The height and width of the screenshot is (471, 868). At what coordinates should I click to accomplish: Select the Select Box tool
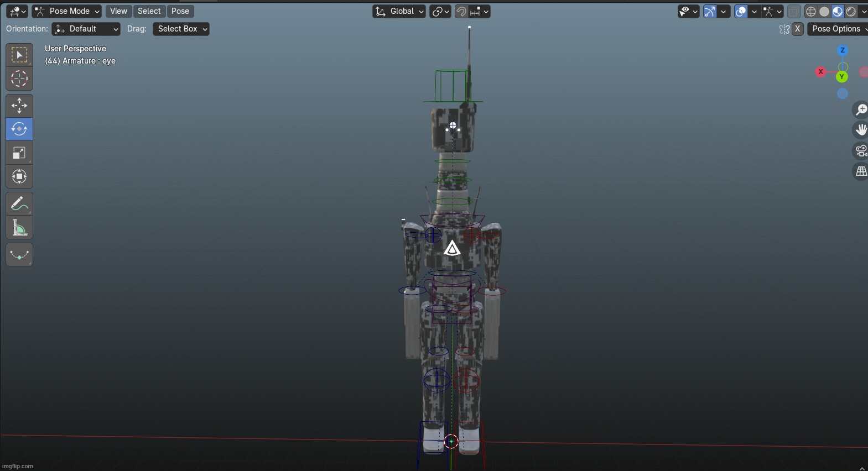(19, 55)
